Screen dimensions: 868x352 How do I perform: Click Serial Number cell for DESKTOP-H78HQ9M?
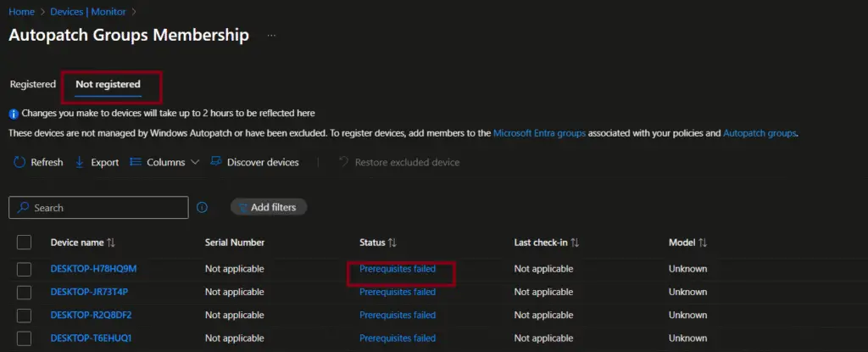pos(234,269)
